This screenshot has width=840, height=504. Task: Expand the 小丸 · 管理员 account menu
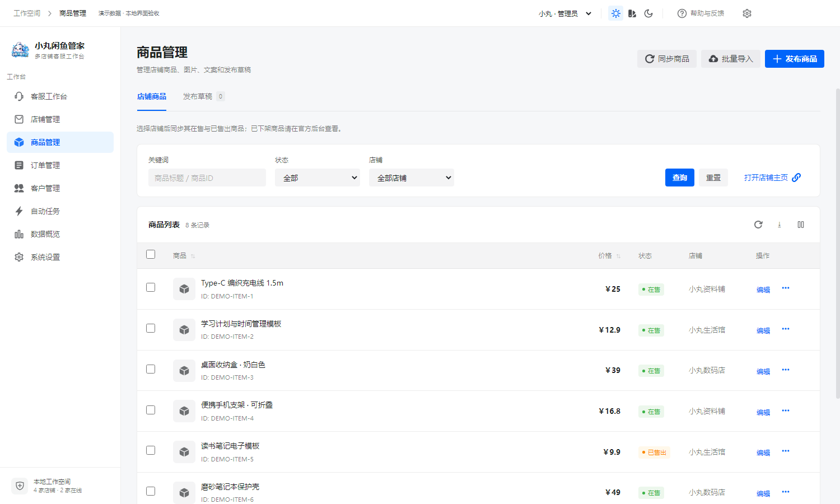(x=565, y=13)
